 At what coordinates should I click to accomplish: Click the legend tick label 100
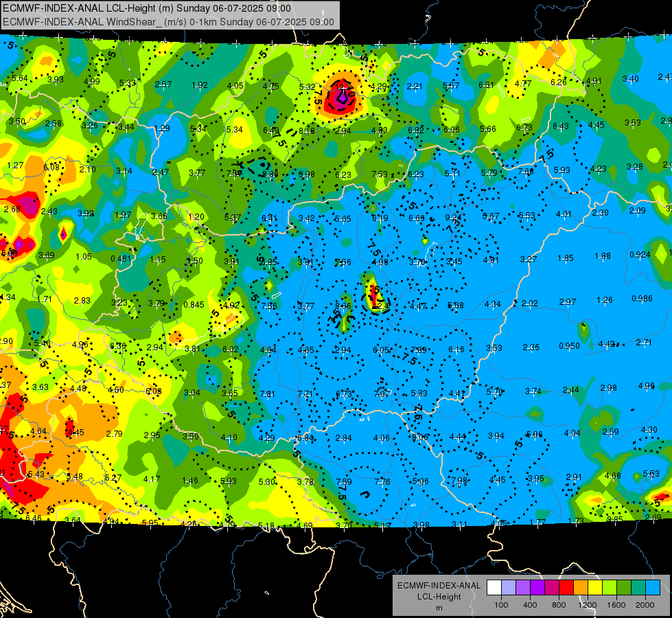[x=501, y=605]
